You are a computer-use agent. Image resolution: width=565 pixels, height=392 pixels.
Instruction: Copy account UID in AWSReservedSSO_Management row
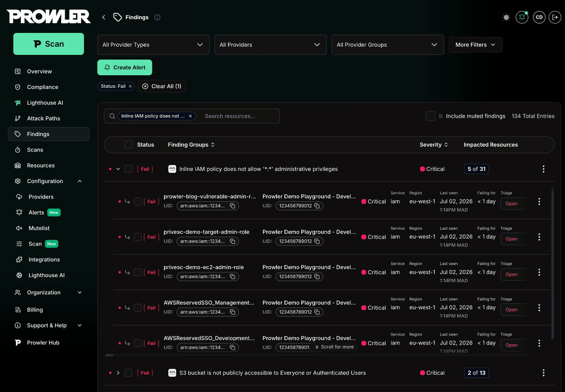[317, 312]
